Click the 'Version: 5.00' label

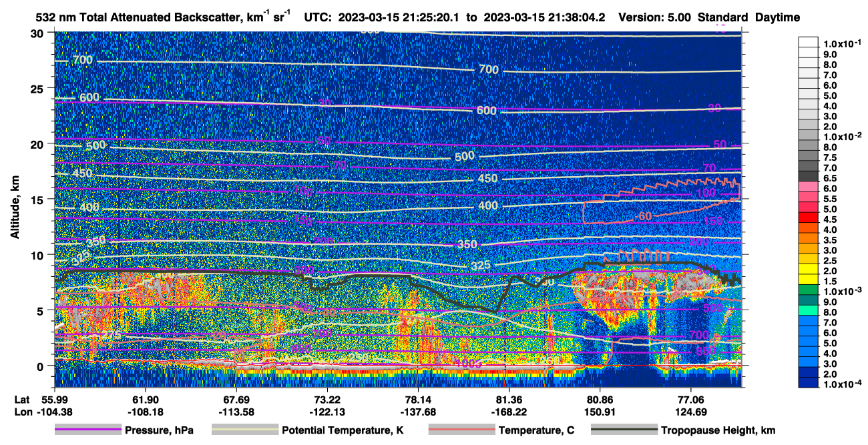(x=655, y=17)
